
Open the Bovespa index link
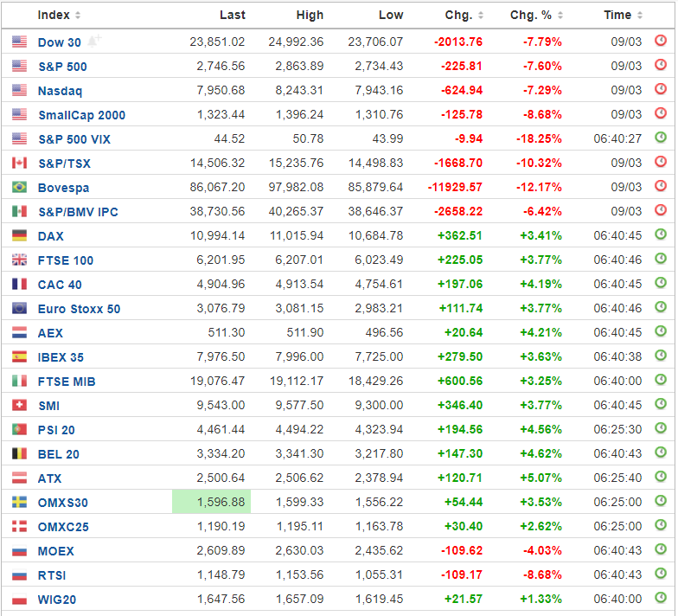click(64, 188)
